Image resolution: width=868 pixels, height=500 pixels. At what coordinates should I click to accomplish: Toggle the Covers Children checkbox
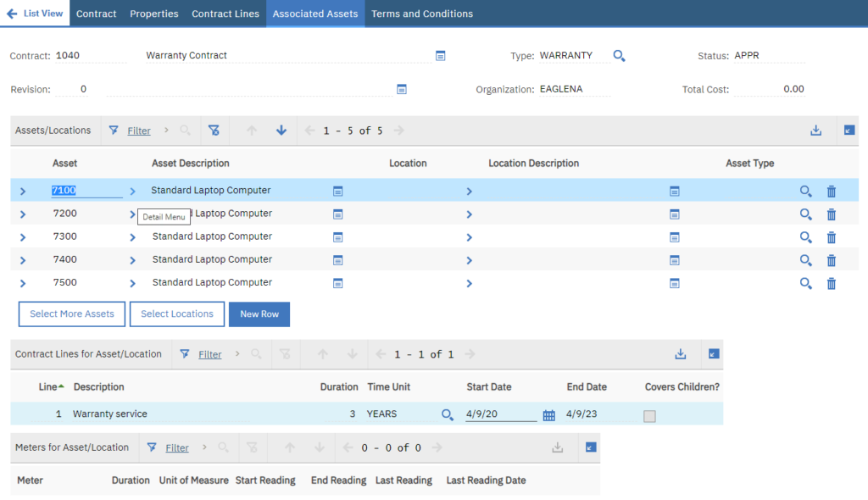click(x=649, y=415)
